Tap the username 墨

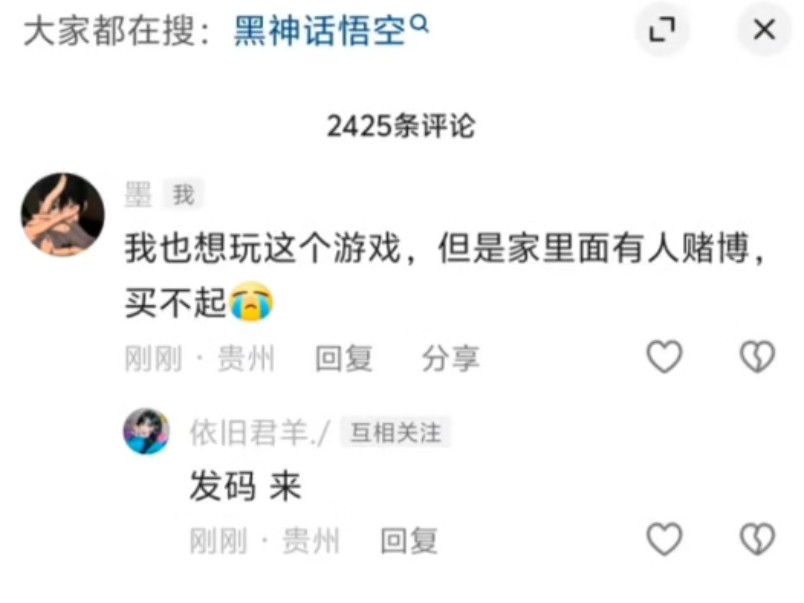pyautogui.click(x=138, y=194)
